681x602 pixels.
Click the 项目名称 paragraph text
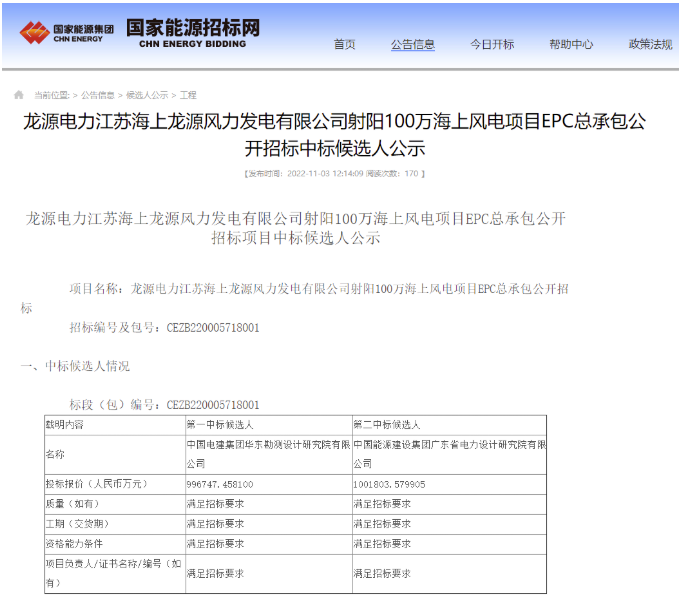pyautogui.click(x=295, y=298)
